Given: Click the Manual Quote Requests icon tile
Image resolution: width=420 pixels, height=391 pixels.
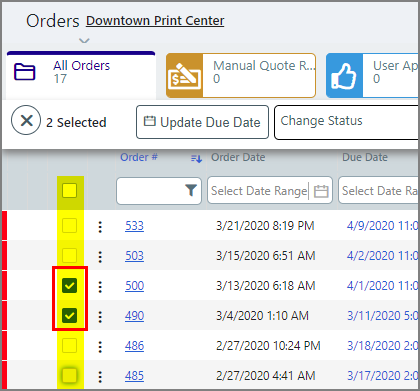Looking at the screenshot, I should [184, 76].
